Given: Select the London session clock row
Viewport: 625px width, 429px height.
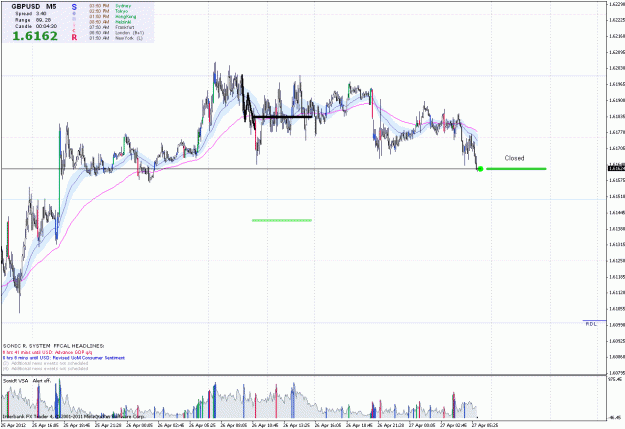Looking at the screenshot, I should point(116,33).
